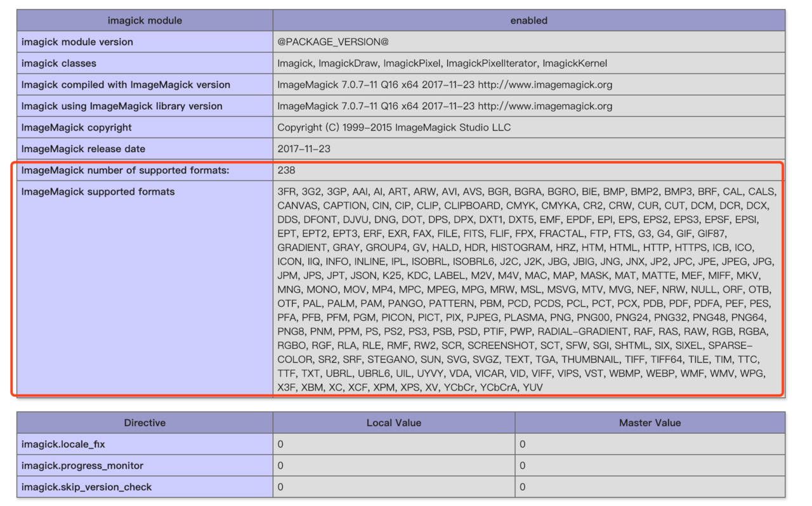Click the ImagickPixelIterator class name
812x506 pixels.
click(492, 63)
